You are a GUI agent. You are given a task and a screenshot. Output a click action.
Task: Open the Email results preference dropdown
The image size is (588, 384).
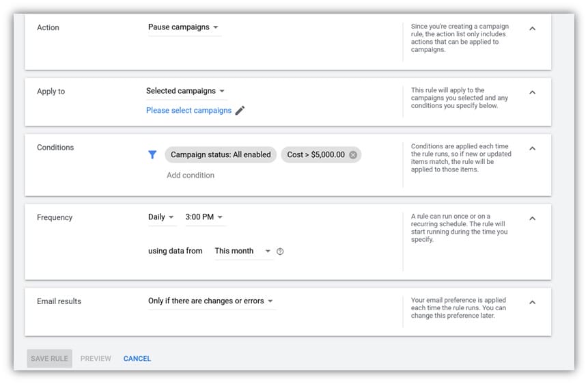point(210,301)
